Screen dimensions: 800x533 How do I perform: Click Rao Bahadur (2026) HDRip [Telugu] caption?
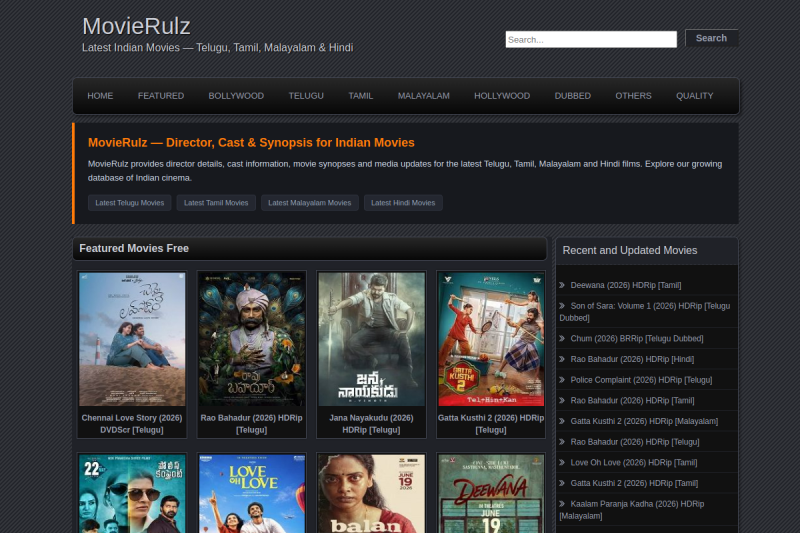pos(252,424)
